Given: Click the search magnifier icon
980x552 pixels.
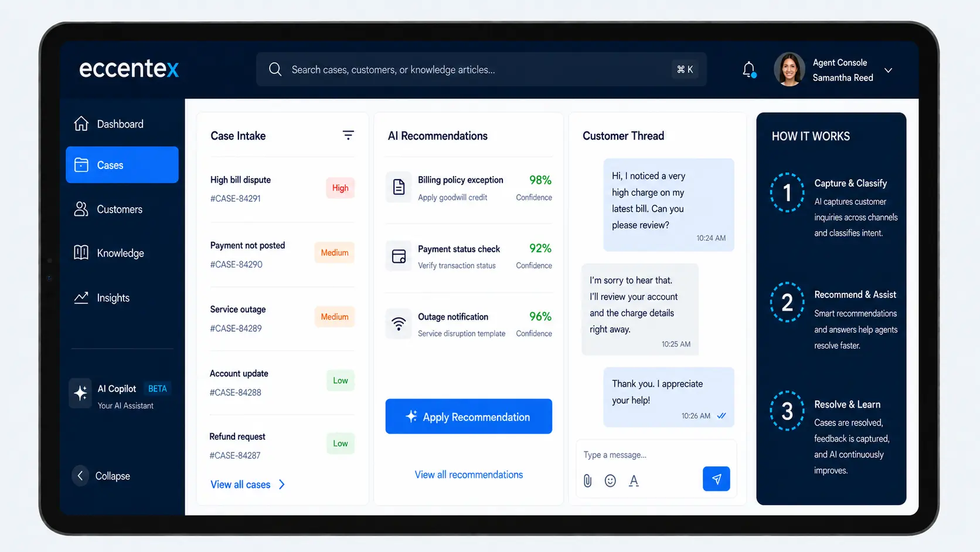Looking at the screenshot, I should [275, 69].
